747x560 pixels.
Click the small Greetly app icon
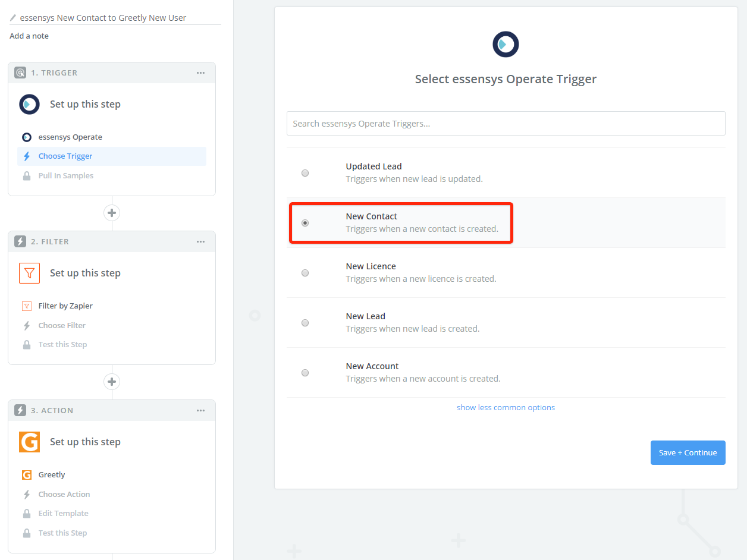[26, 475]
